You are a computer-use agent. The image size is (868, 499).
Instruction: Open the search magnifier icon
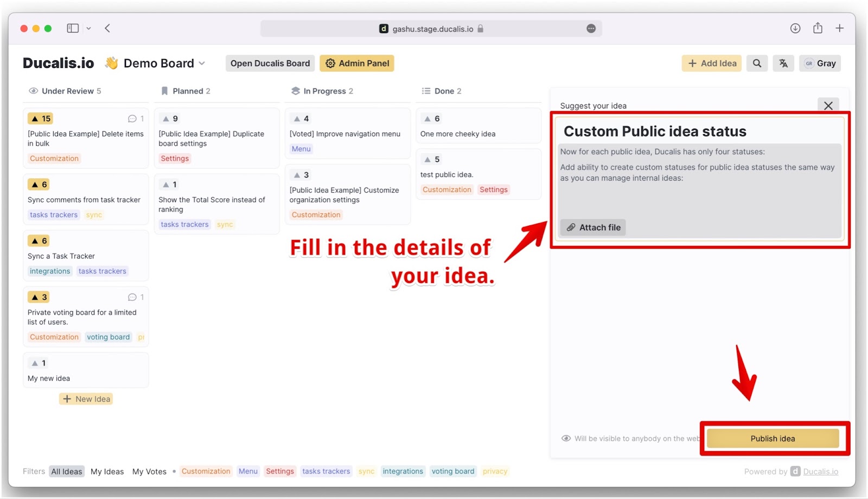coord(757,64)
